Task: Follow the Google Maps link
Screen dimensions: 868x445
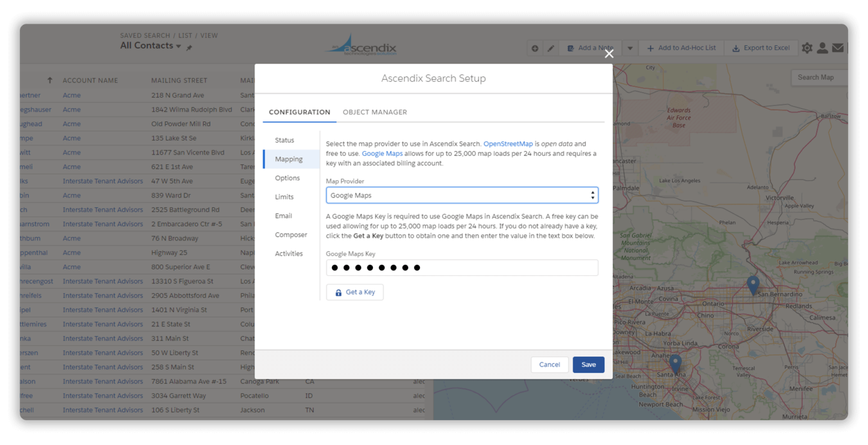Action: click(x=382, y=154)
